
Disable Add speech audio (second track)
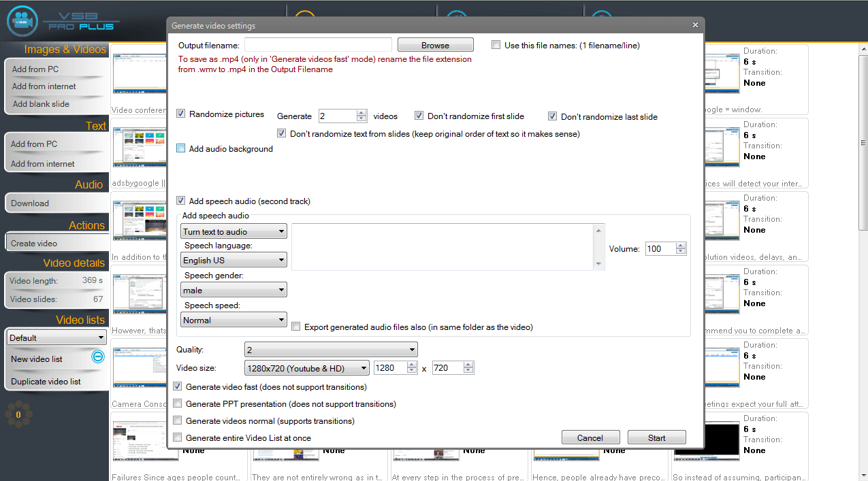(180, 201)
